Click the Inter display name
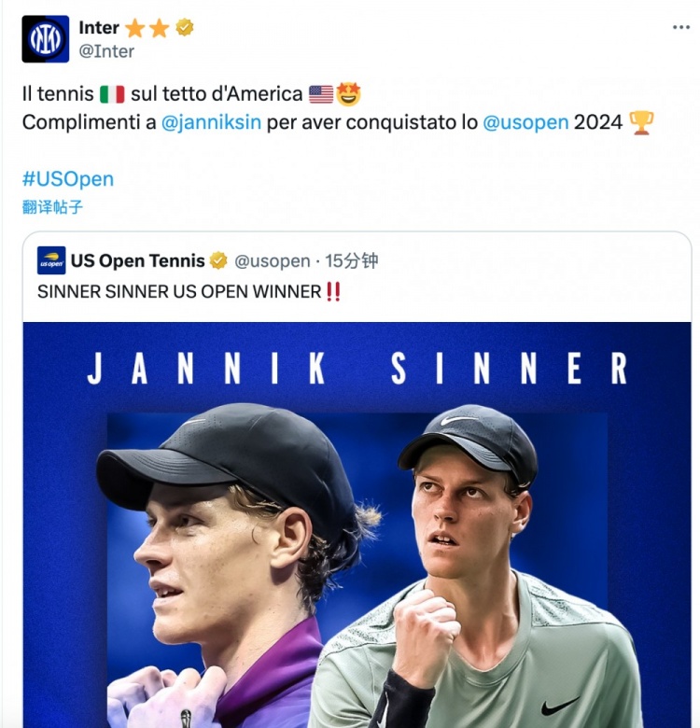 click(99, 27)
